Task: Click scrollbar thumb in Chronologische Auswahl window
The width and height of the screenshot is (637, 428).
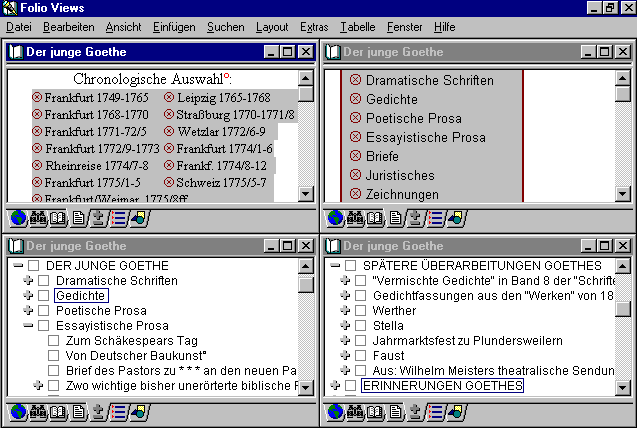Action: (306, 94)
